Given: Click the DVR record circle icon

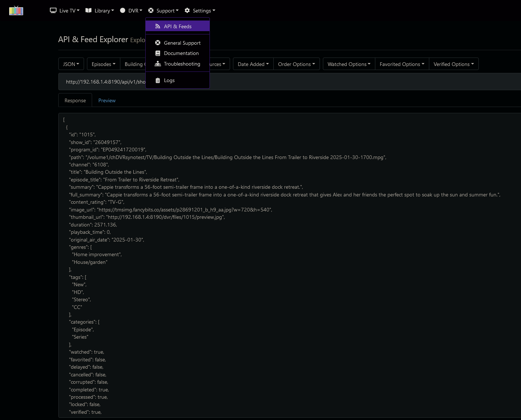Looking at the screenshot, I should [123, 11].
